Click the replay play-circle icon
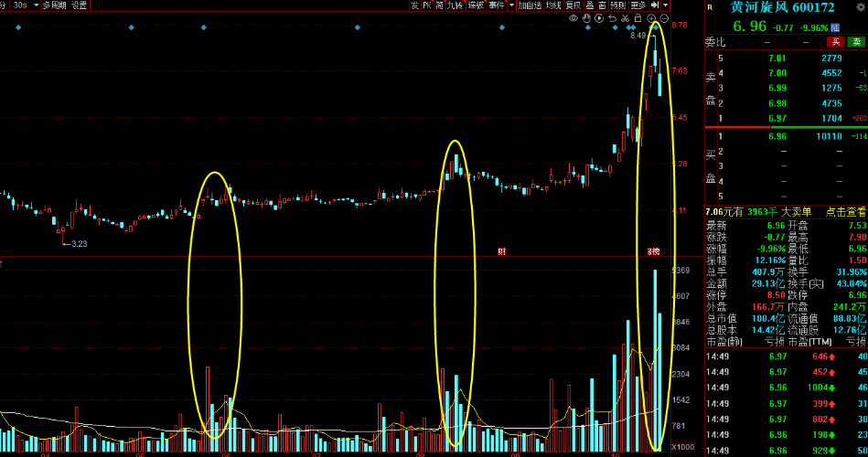The height and width of the screenshot is (457, 868). (x=599, y=18)
